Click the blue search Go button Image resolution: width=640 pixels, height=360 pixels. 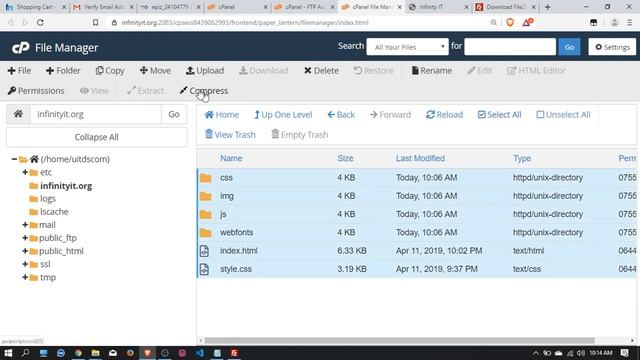569,47
